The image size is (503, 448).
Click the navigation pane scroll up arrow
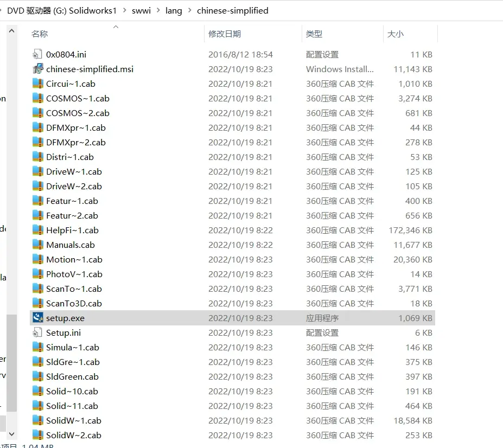point(11,31)
